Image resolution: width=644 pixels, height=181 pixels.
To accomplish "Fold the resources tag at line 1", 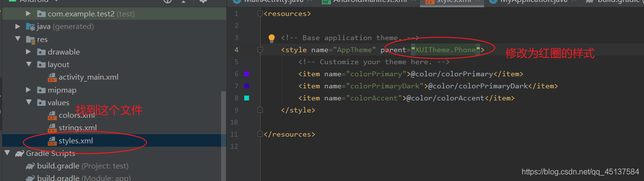I will pyautogui.click(x=260, y=14).
